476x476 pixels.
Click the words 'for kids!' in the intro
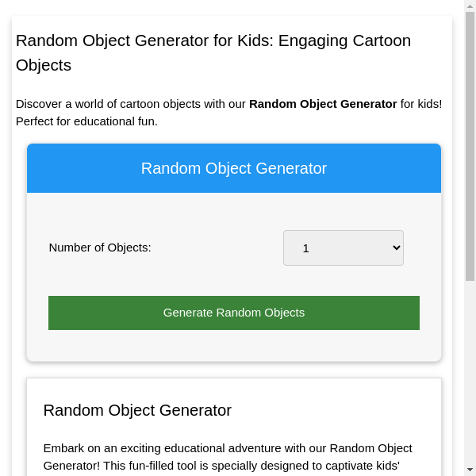[x=421, y=104]
